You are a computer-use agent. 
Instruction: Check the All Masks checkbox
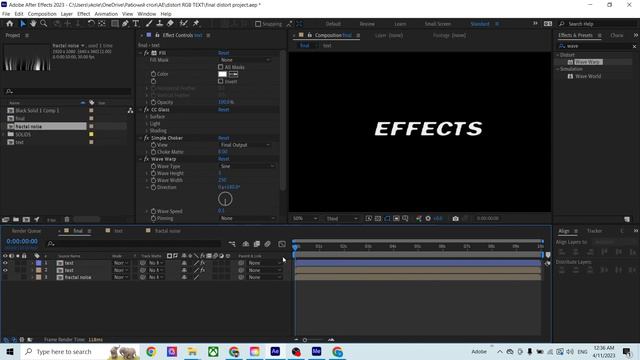click(221, 67)
